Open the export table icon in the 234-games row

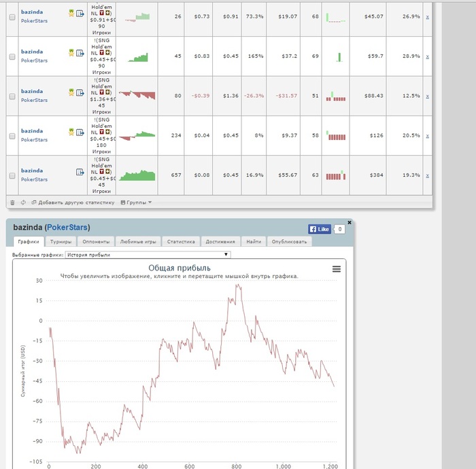pos(80,133)
